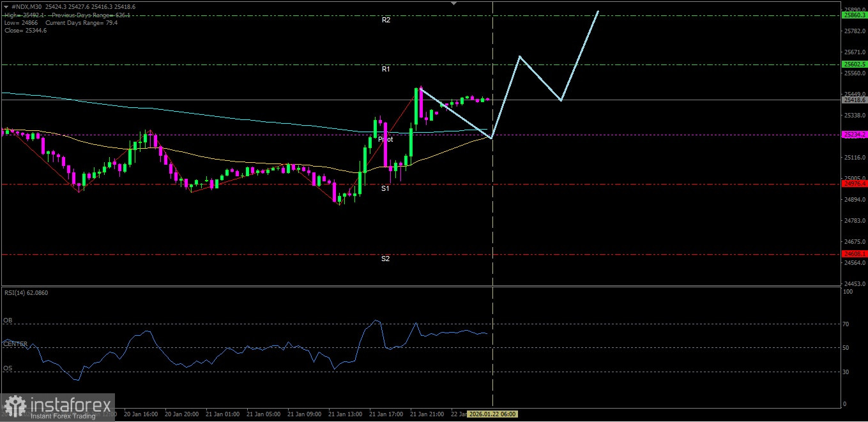
Task: Click the magenta 25234.2 pivot price tag
Action: 854,135
